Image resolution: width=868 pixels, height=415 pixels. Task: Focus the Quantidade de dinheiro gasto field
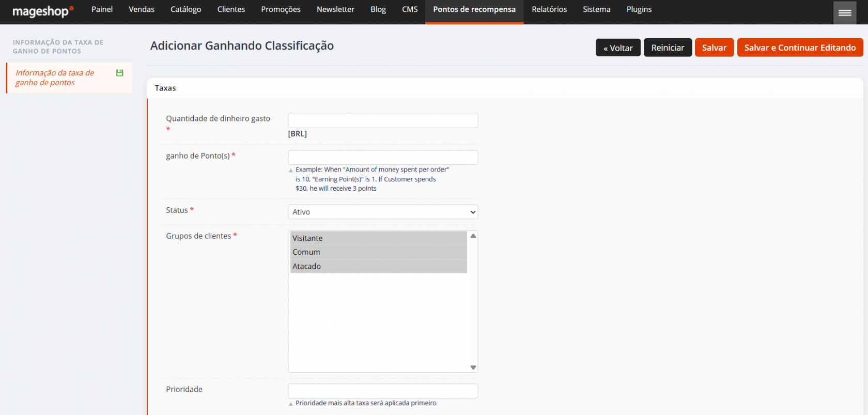[383, 120]
